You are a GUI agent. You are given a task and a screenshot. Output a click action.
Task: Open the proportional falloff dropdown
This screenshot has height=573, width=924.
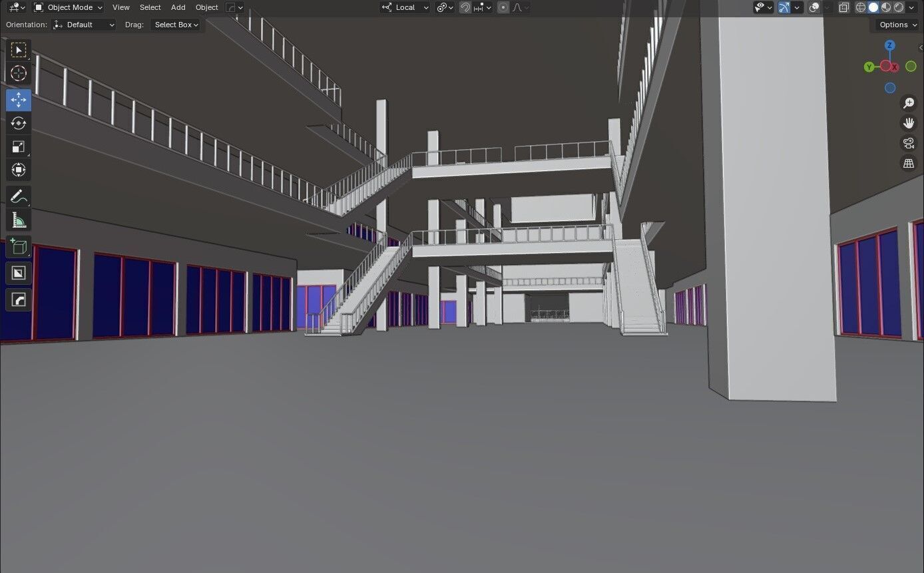[521, 7]
